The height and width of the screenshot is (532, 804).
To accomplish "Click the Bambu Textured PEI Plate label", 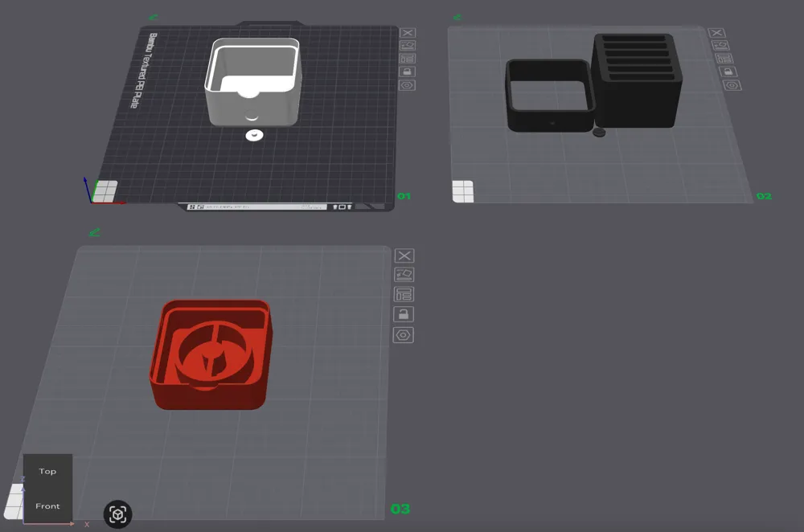I will click(143, 71).
